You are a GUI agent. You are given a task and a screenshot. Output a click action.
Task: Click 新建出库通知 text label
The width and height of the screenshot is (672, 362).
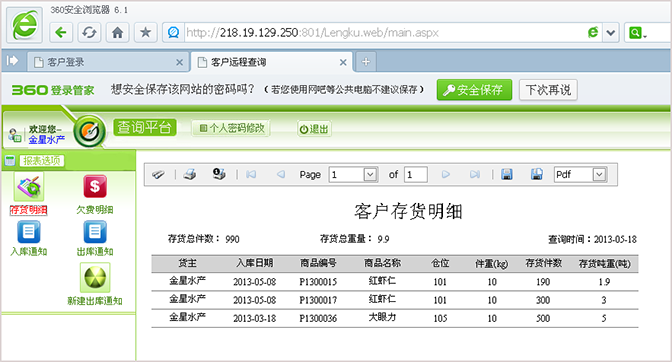point(95,301)
